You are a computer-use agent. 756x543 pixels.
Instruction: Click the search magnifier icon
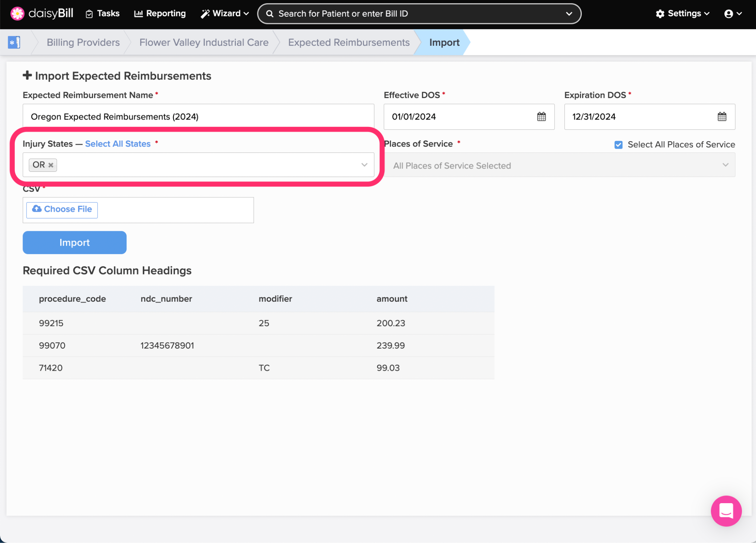(x=270, y=14)
